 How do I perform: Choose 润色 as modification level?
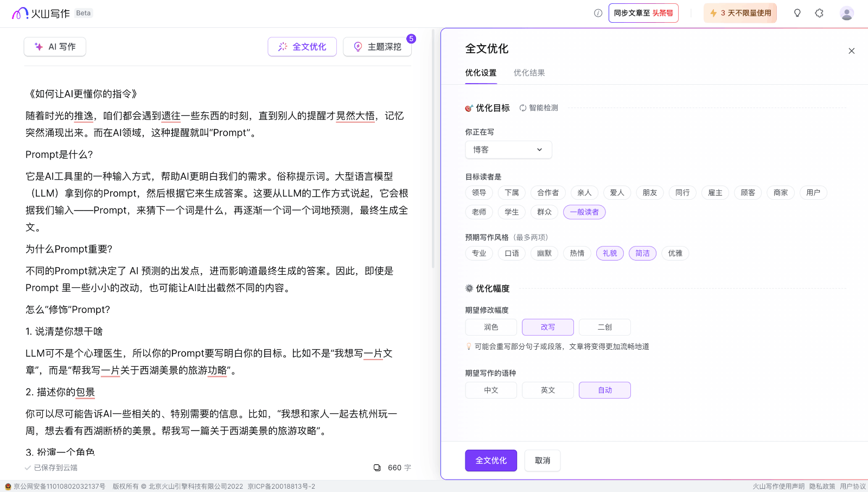click(x=491, y=327)
